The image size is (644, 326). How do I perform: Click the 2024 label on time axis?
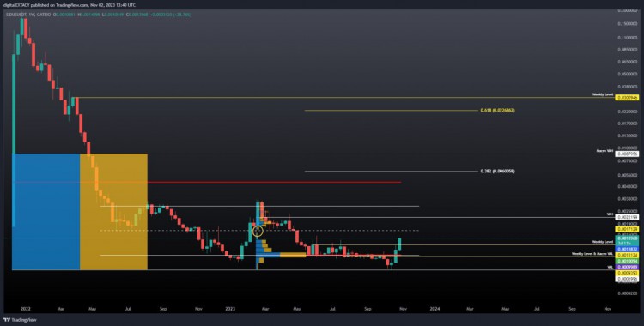click(x=434, y=308)
